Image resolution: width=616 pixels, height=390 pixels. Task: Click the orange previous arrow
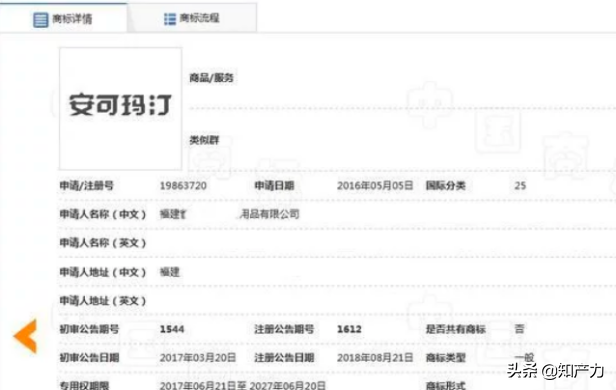point(25,336)
